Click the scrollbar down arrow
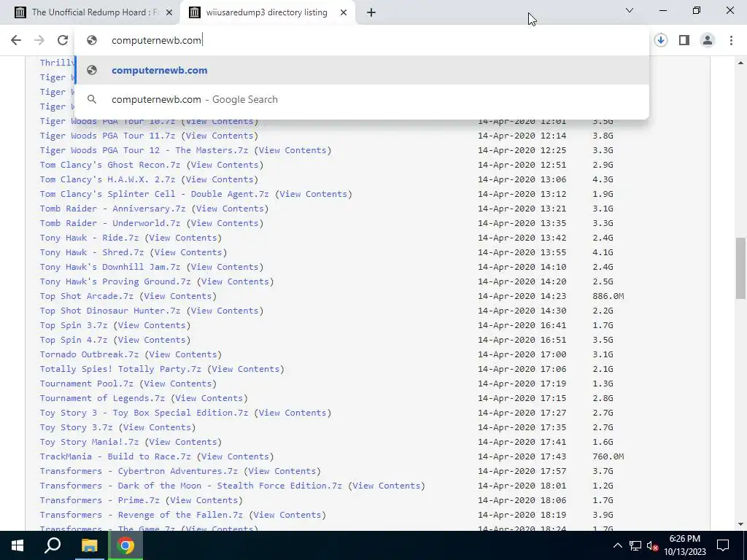Image resolution: width=747 pixels, height=560 pixels. (x=740, y=525)
